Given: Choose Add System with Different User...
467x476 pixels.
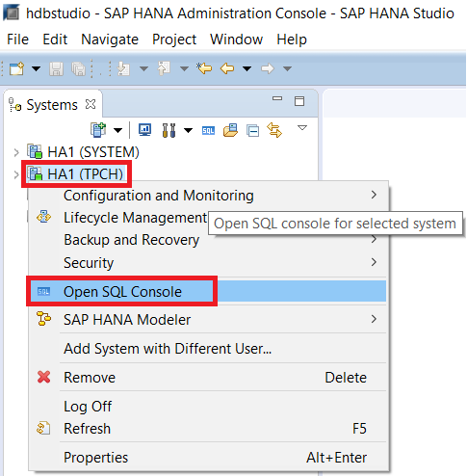Looking at the screenshot, I should (x=207, y=349).
